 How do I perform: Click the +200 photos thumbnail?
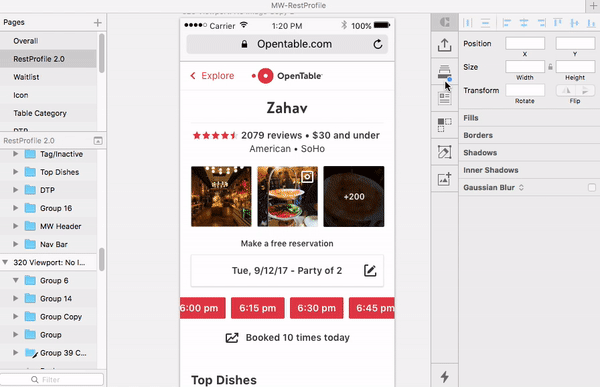point(354,196)
